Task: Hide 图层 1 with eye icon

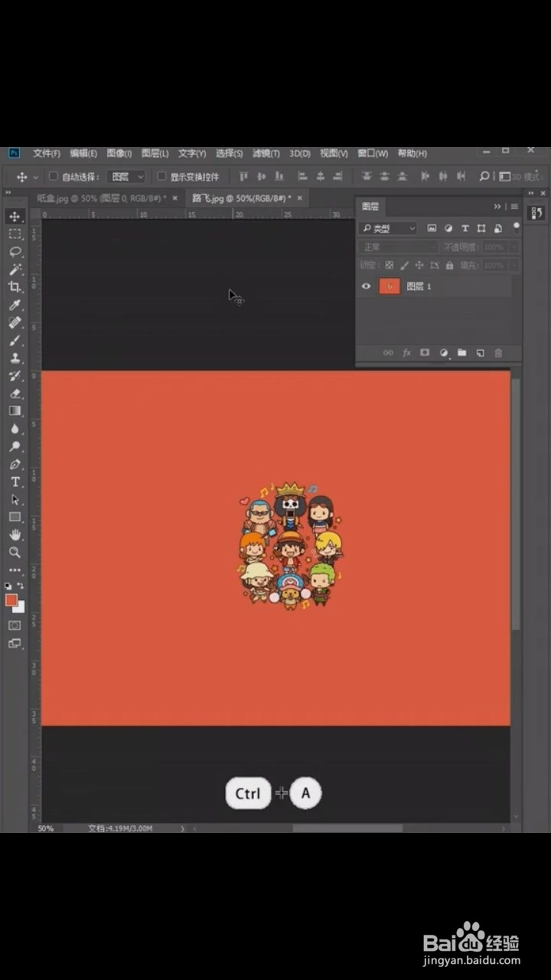Action: pos(367,286)
